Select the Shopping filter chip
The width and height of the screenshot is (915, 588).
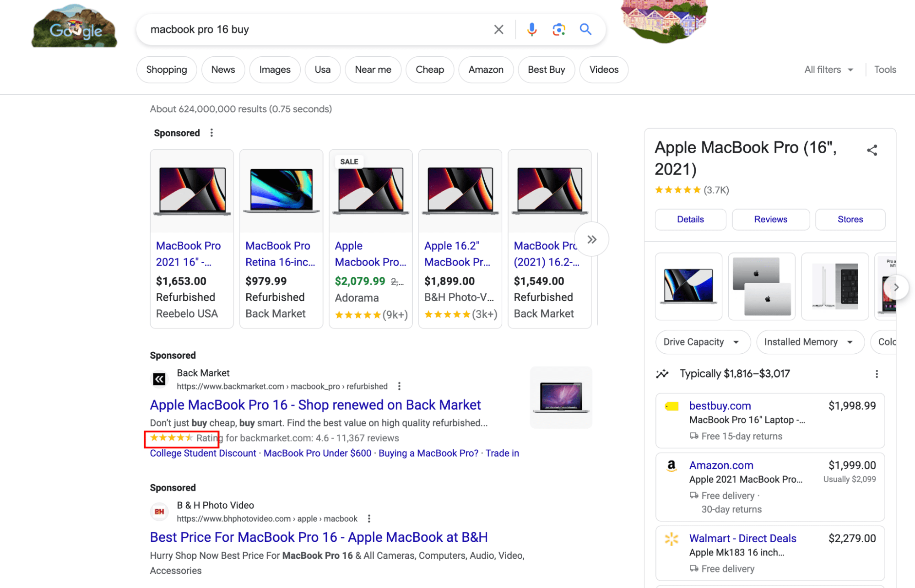(167, 70)
